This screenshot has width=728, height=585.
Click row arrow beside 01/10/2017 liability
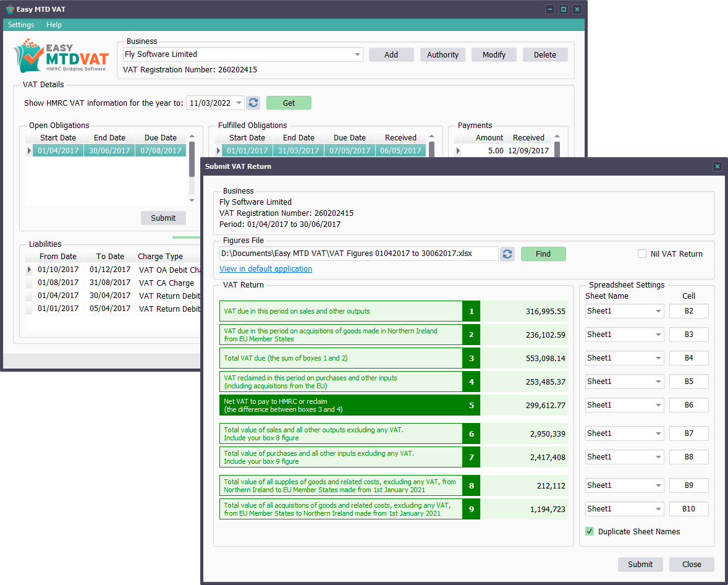pyautogui.click(x=29, y=270)
